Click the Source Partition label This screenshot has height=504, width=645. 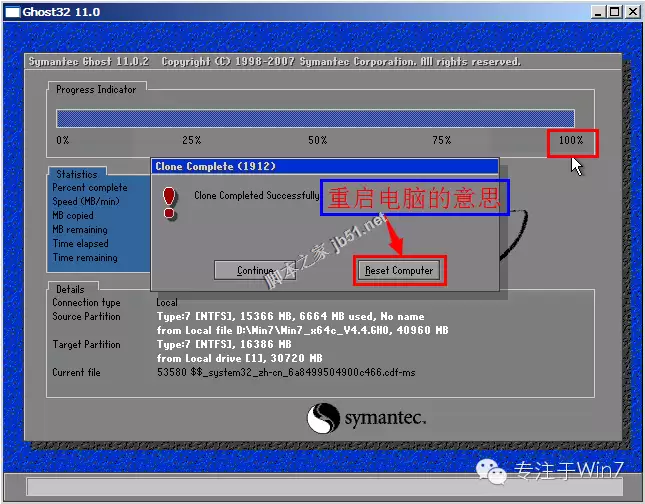pyautogui.click(x=86, y=316)
